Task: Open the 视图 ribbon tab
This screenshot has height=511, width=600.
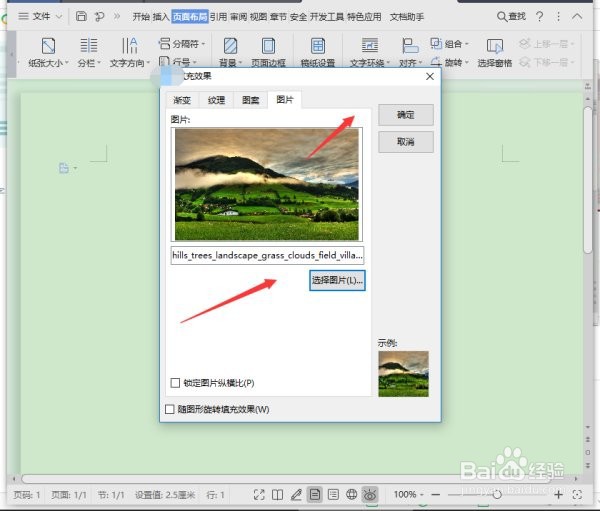Action: [x=258, y=17]
